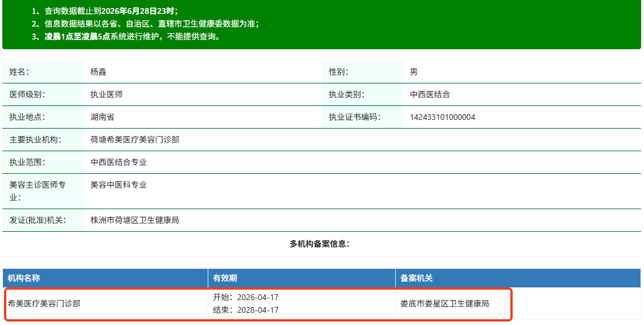Click the 执业地点 label
This screenshot has width=644, height=325.
pos(27,117)
